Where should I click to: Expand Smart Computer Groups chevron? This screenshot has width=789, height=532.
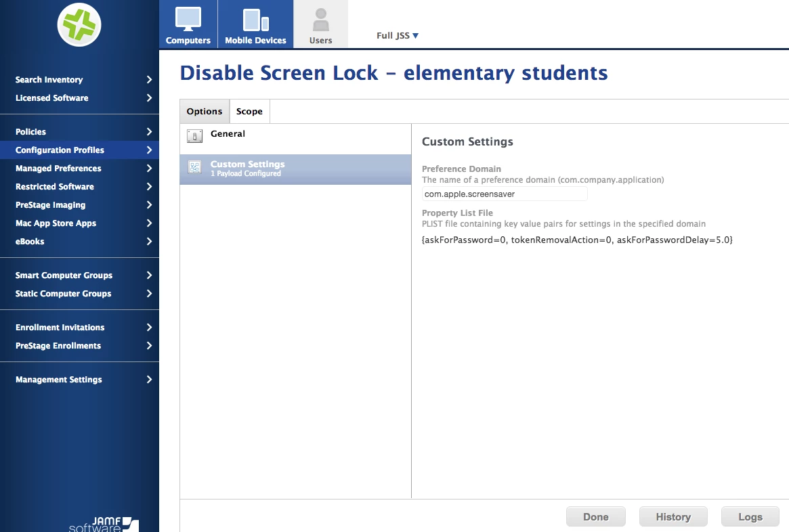tap(149, 275)
